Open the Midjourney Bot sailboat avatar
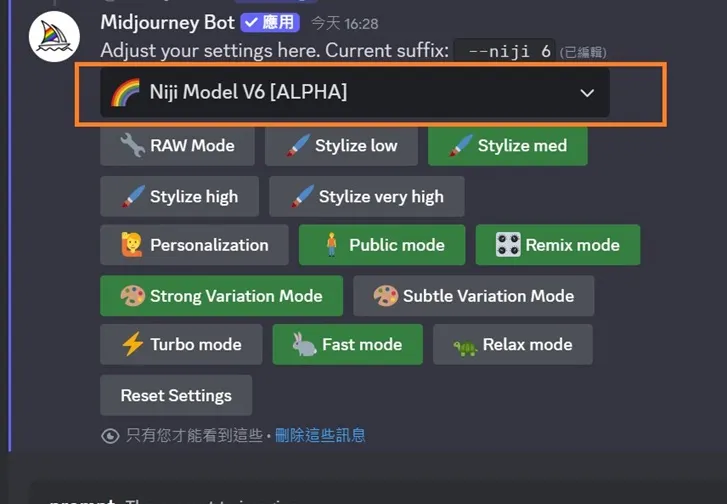The width and height of the screenshot is (727, 504). [54, 37]
